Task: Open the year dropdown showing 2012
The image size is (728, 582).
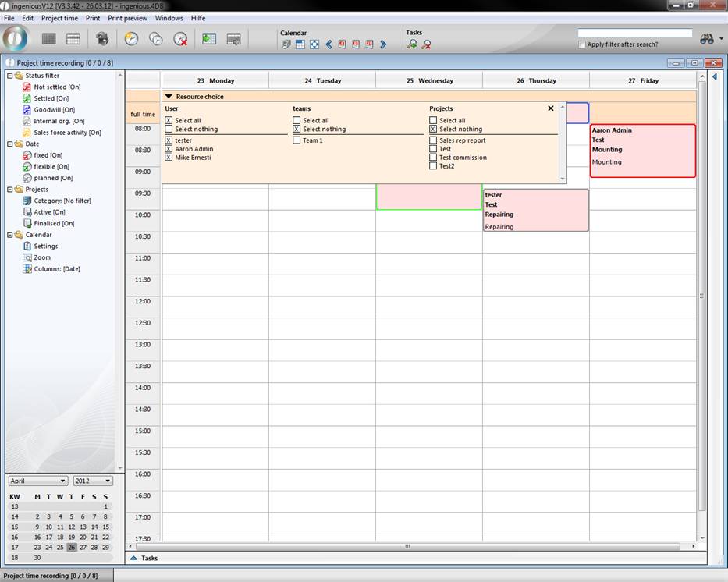Action: (x=93, y=481)
